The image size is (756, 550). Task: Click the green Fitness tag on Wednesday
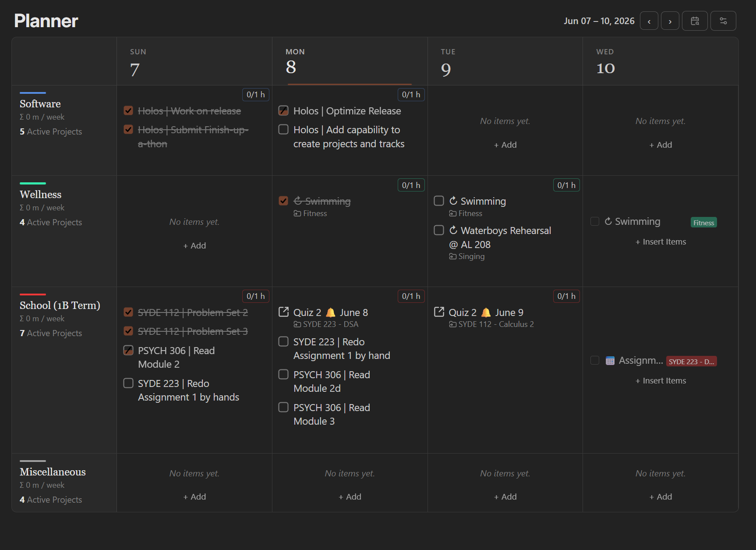704,223
